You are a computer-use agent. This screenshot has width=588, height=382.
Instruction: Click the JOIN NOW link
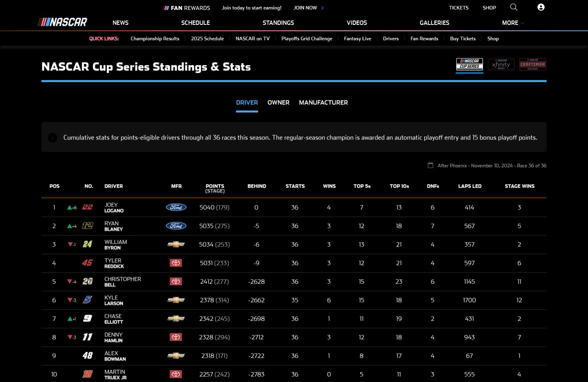click(x=309, y=8)
